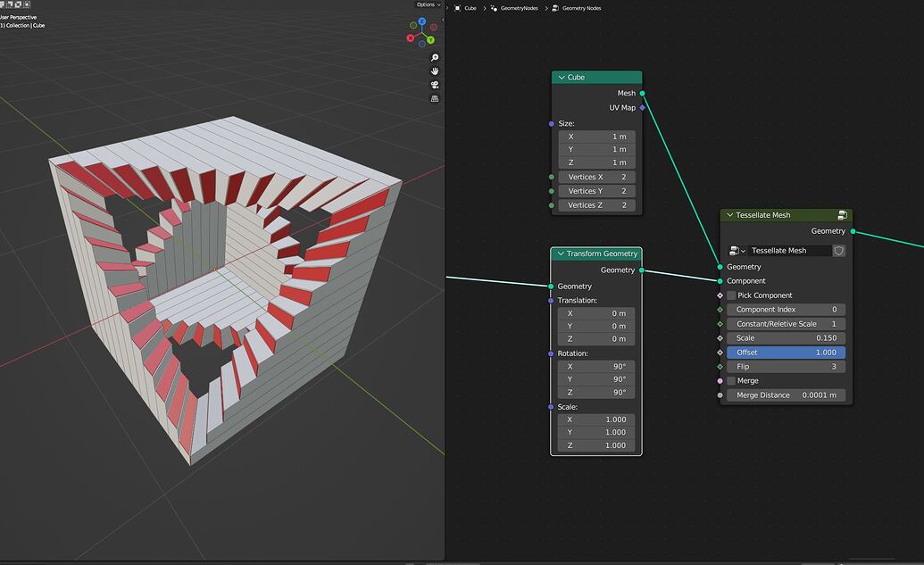
Task: Click node group icon in Tessellate Mesh header
Action: (842, 215)
